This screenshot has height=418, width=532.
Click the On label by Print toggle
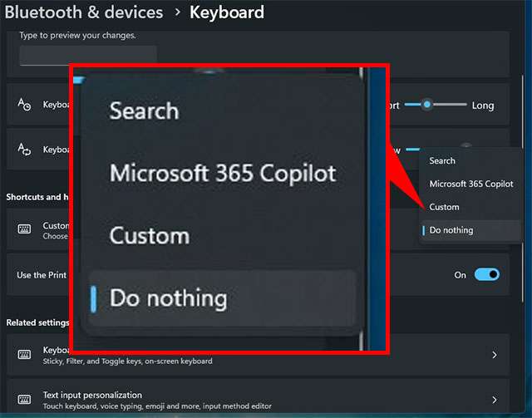(x=460, y=275)
